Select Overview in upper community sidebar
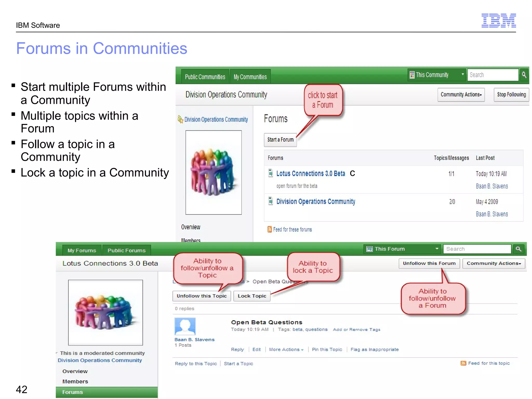 coord(191,227)
